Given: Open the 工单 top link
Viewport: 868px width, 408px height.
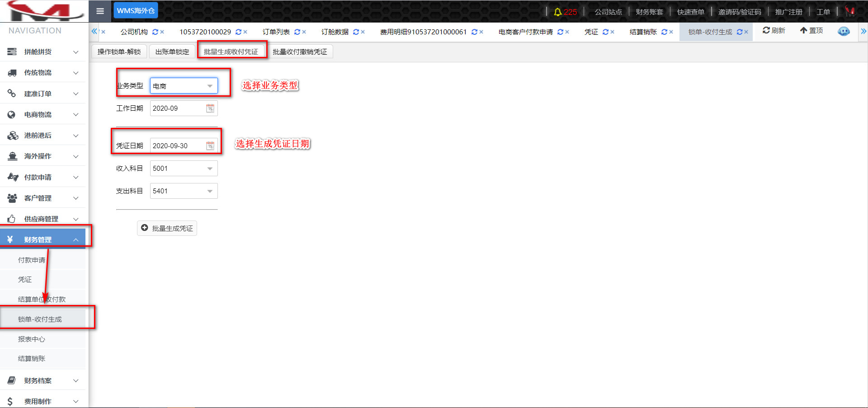Looking at the screenshot, I should click(823, 12).
